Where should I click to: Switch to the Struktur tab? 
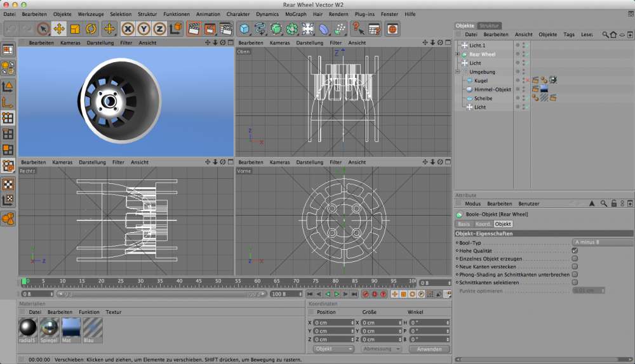(489, 25)
